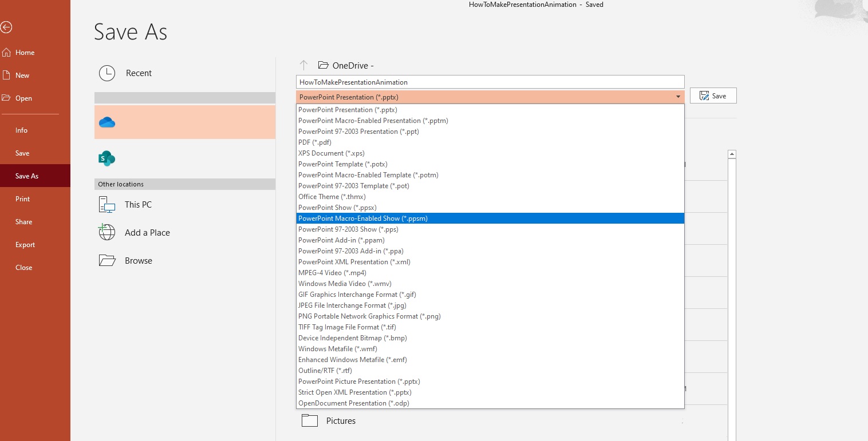Viewport: 868px width, 441px height.
Task: Click the Pictures folder icon
Action: click(310, 420)
